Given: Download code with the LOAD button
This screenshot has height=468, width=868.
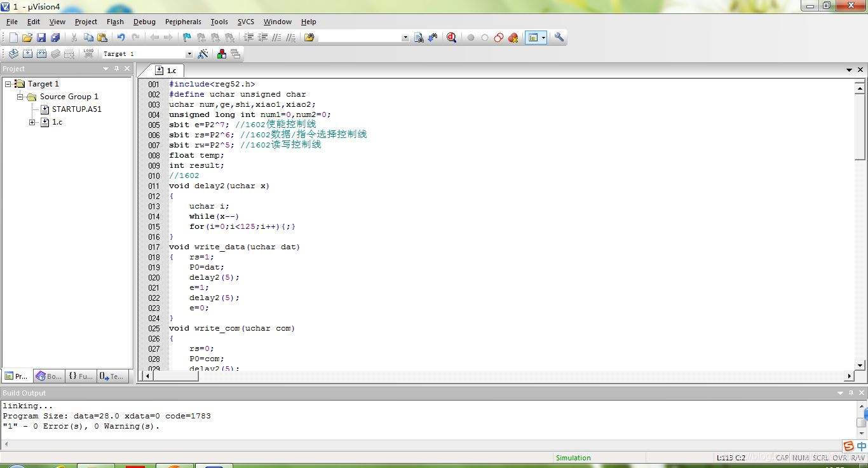Looking at the screenshot, I should click(88, 54).
